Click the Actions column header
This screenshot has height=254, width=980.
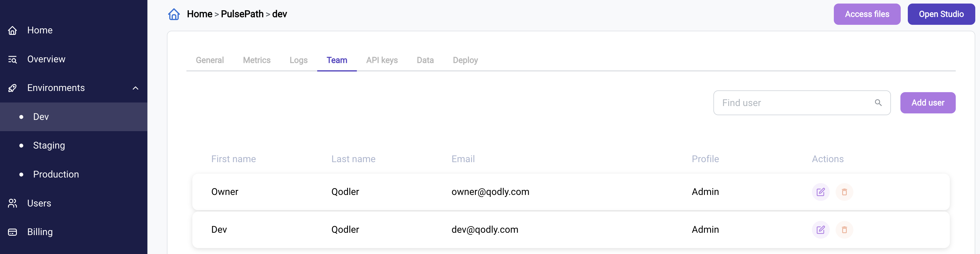pos(827,159)
